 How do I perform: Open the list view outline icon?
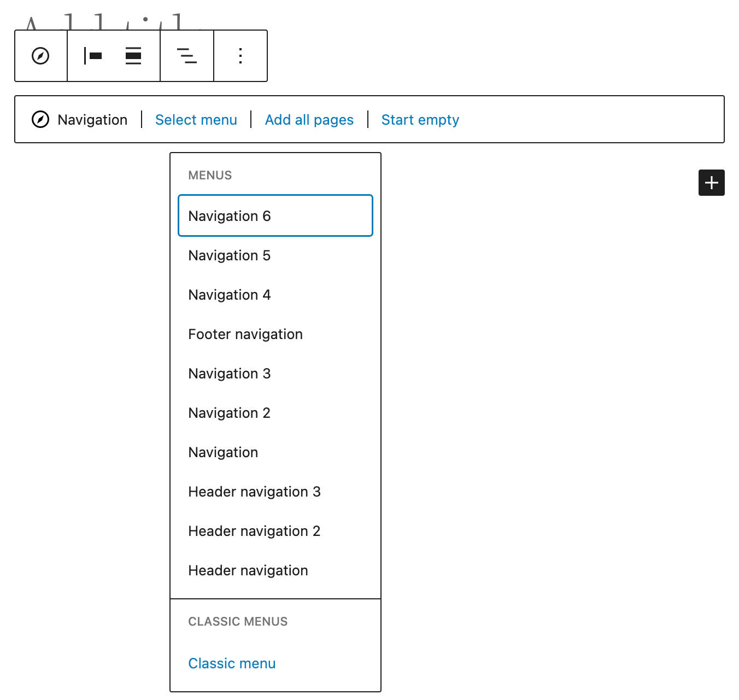tap(187, 56)
